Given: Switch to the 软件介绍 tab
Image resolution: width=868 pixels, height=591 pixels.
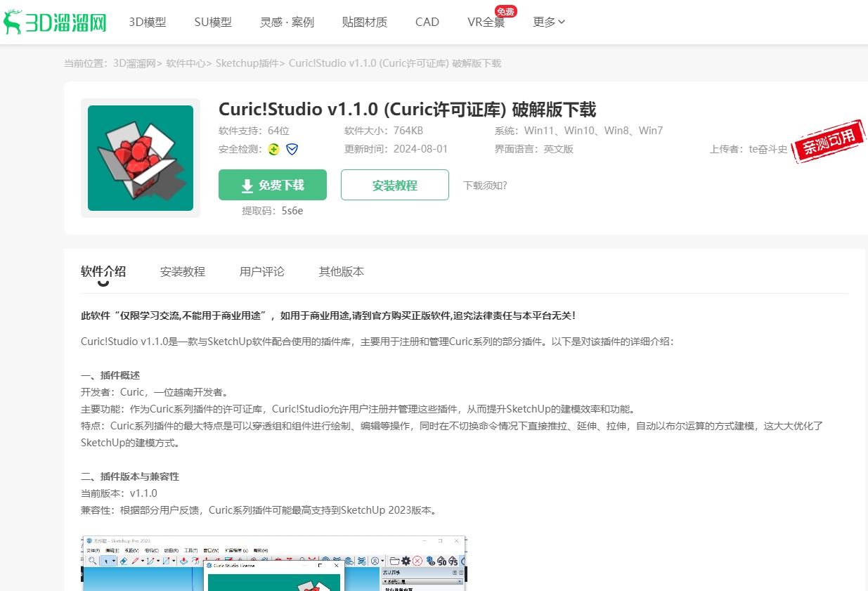Looking at the screenshot, I should 103,271.
